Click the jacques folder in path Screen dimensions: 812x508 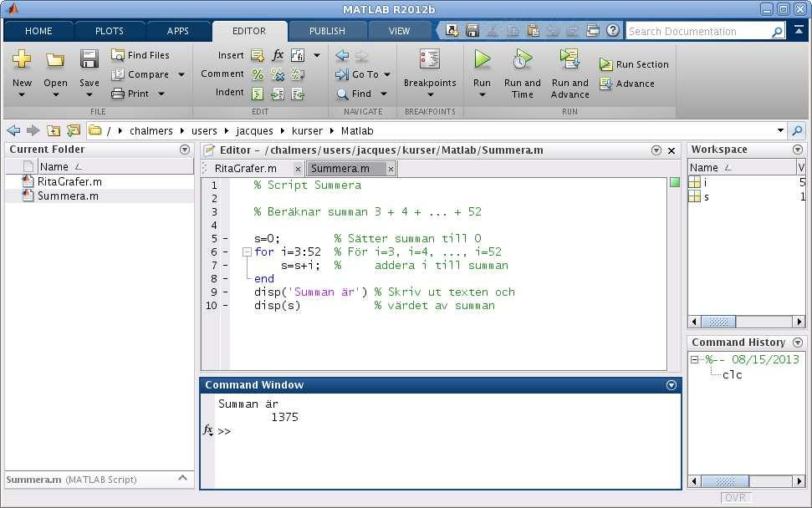pyautogui.click(x=254, y=131)
